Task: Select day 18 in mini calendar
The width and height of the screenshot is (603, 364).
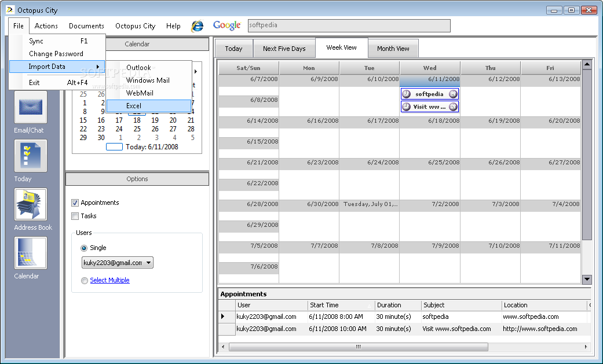Action: (x=137, y=120)
